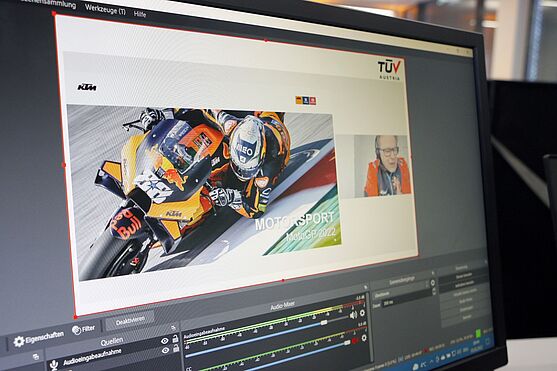This screenshot has width=557, height=371.
Task: Open the Hilfe menu
Action: click(x=140, y=14)
